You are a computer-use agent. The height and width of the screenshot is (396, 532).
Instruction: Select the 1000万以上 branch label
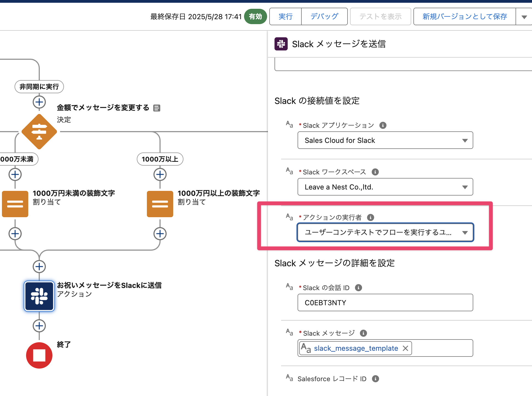(160, 159)
